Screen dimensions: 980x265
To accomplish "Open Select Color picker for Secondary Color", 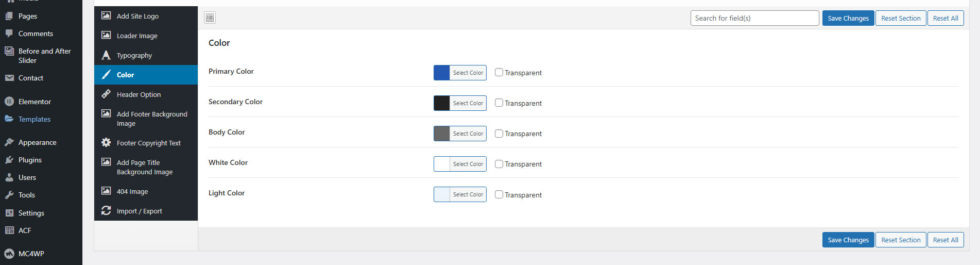I will tap(468, 103).
